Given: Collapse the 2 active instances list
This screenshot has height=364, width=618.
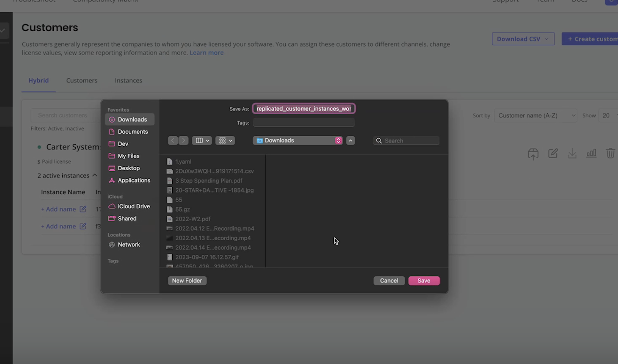Looking at the screenshot, I should (x=95, y=175).
